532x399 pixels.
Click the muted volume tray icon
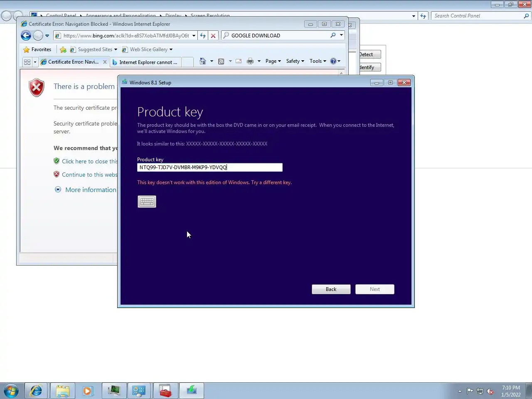point(490,391)
